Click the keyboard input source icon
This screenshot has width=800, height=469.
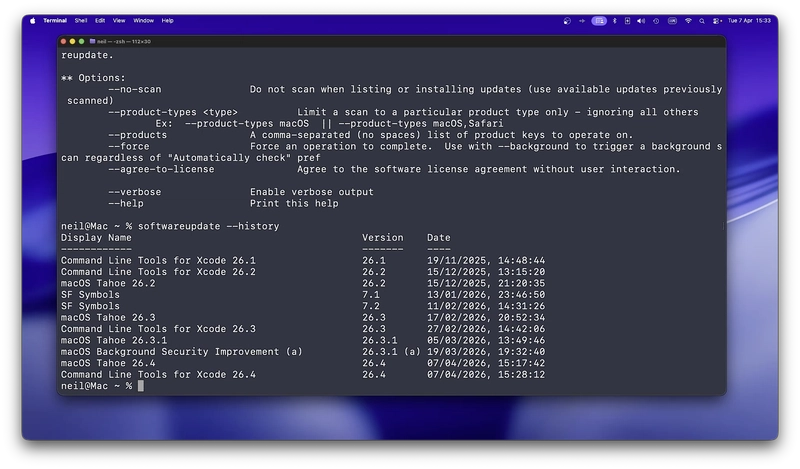coord(672,21)
